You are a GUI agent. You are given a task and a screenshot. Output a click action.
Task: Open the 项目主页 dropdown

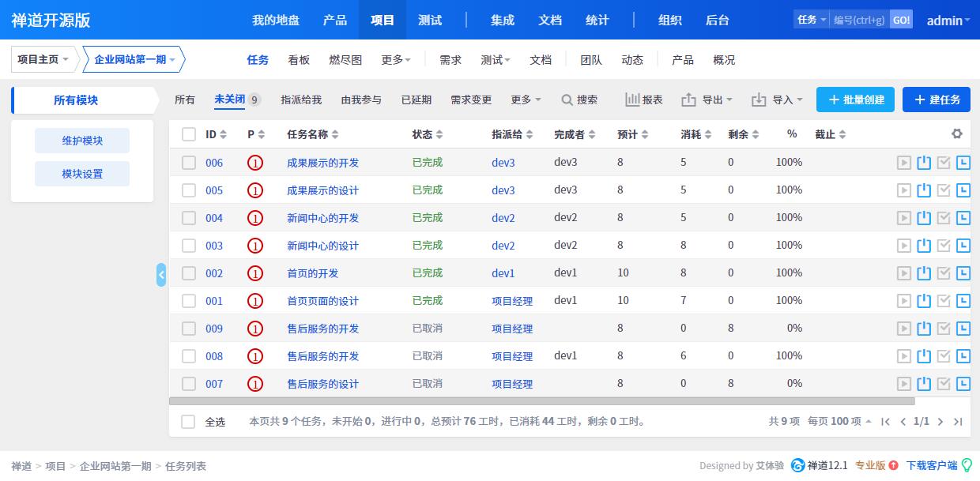[x=43, y=59]
